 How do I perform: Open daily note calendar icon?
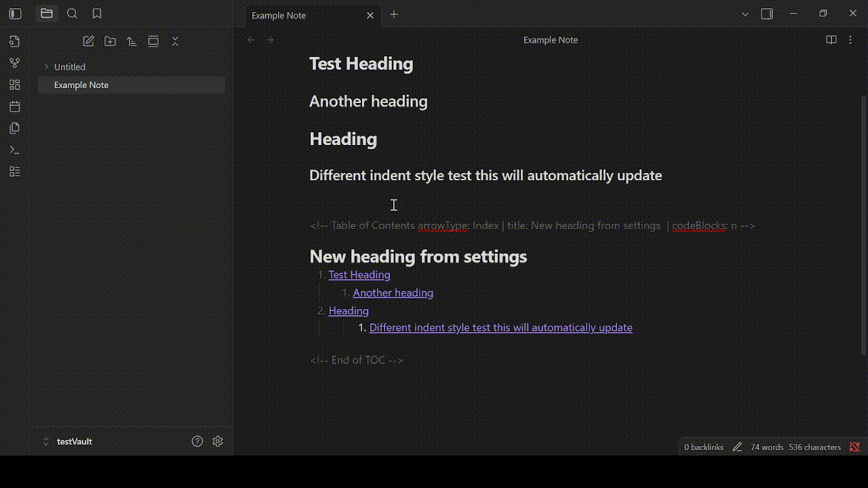click(x=15, y=106)
